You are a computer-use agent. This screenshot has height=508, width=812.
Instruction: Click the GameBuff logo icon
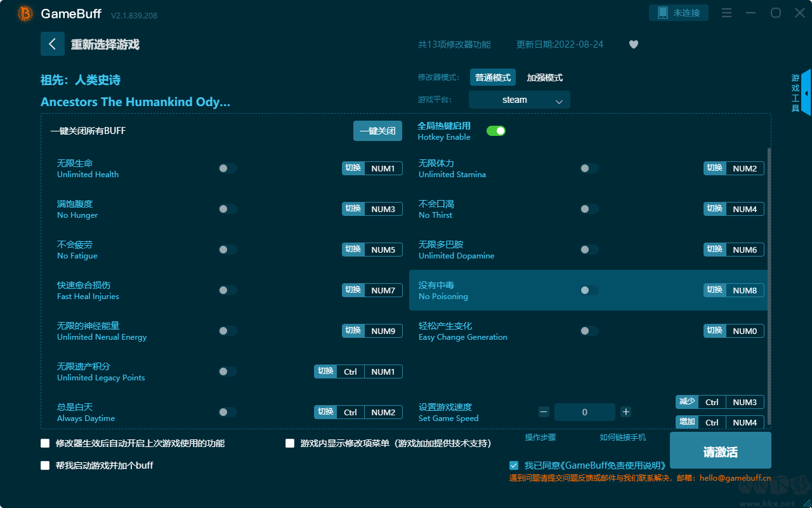25,13
